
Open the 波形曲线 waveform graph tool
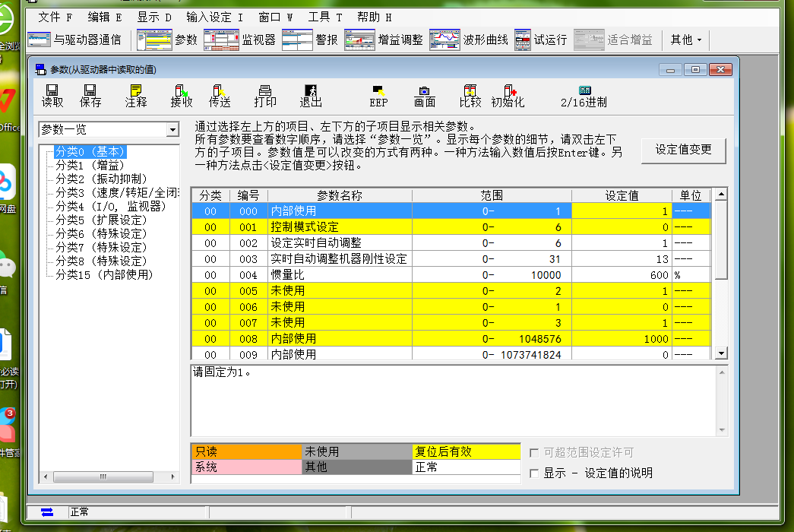pyautogui.click(x=469, y=40)
